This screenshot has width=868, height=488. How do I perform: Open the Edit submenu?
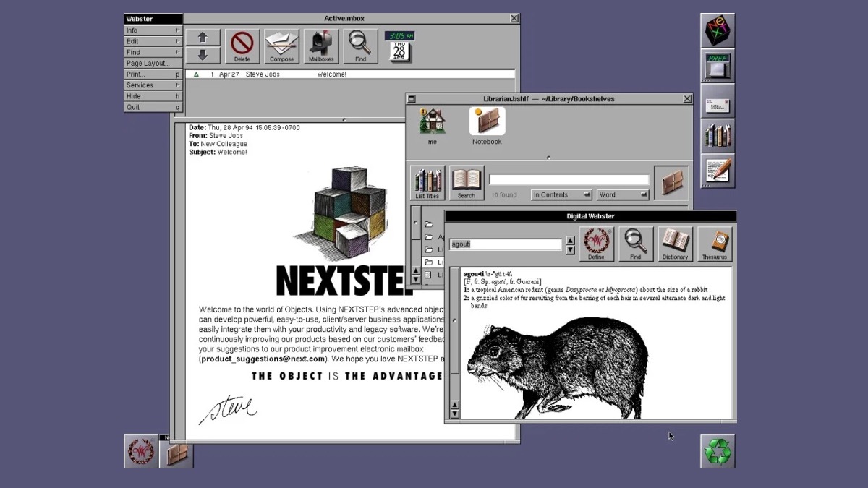(153, 41)
